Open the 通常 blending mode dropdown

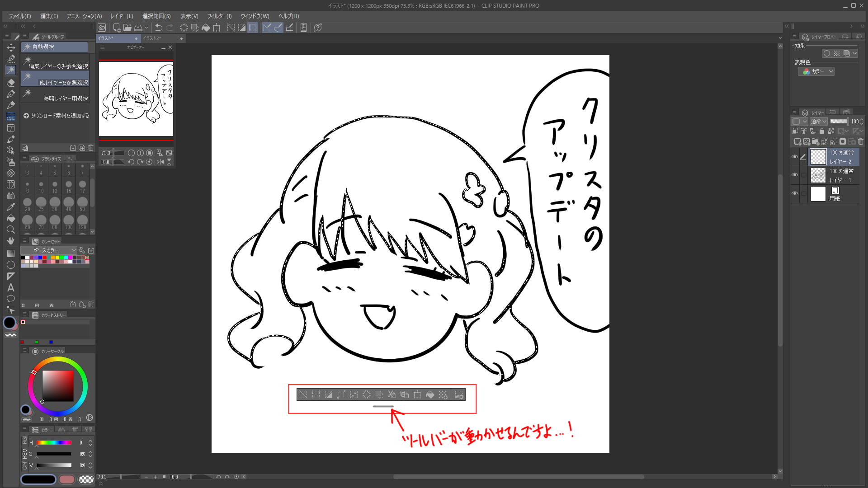(x=818, y=121)
